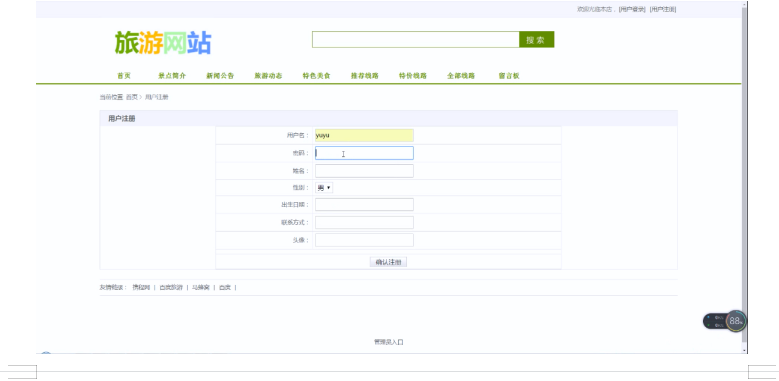
Task: Open the 白虎旅游 friendly link
Action: (x=171, y=288)
